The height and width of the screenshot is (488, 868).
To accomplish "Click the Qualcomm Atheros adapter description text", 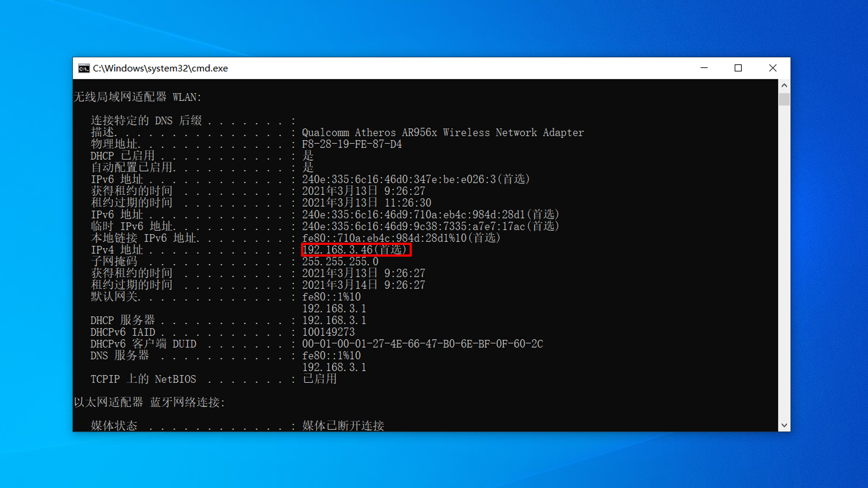I will (443, 132).
